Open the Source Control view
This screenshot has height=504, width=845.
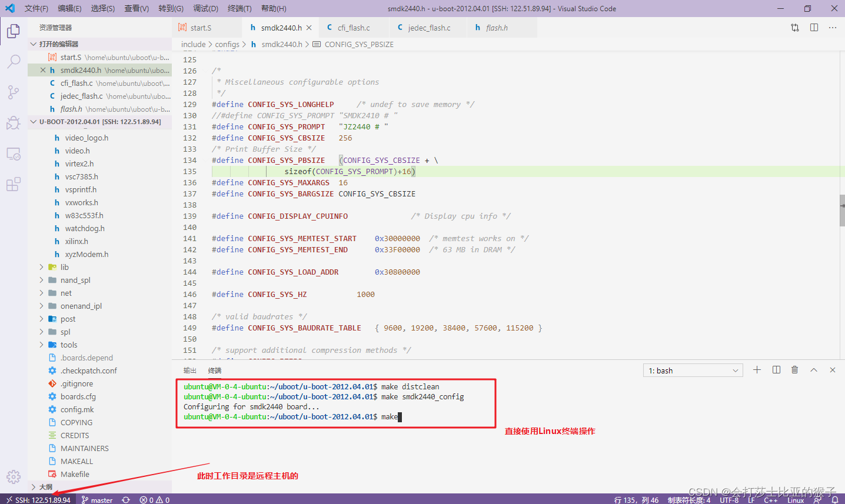point(14,92)
